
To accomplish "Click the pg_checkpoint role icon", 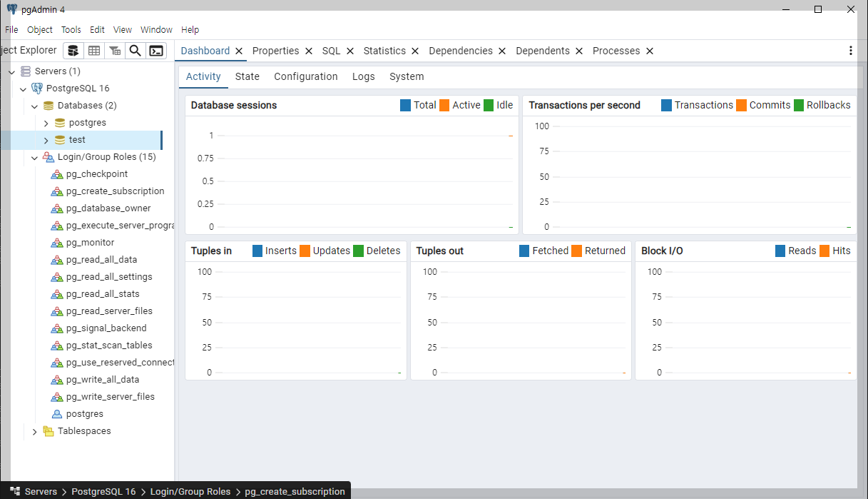I will click(57, 174).
